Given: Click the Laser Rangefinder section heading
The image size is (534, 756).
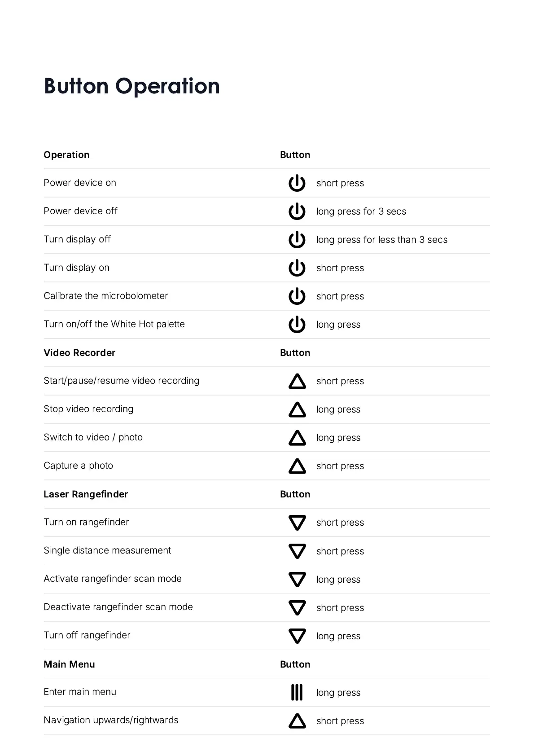Looking at the screenshot, I should point(86,494).
